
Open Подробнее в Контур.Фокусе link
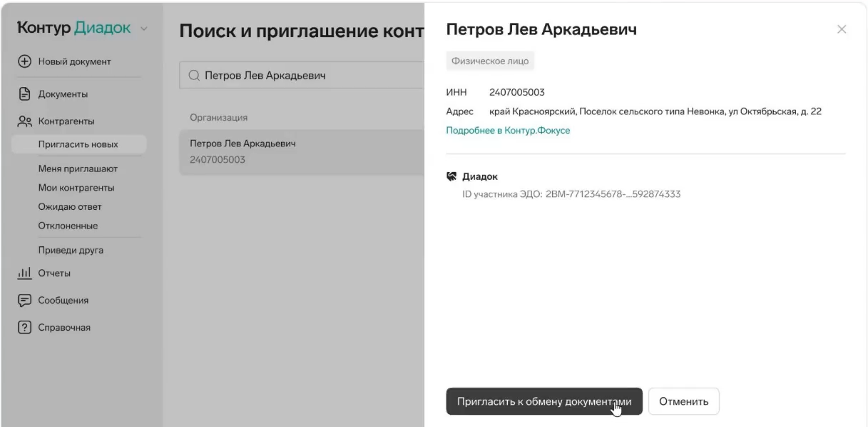[508, 130]
